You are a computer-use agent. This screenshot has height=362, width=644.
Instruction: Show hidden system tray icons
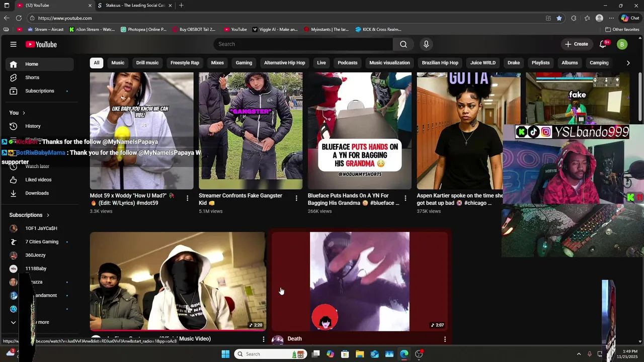point(579,354)
